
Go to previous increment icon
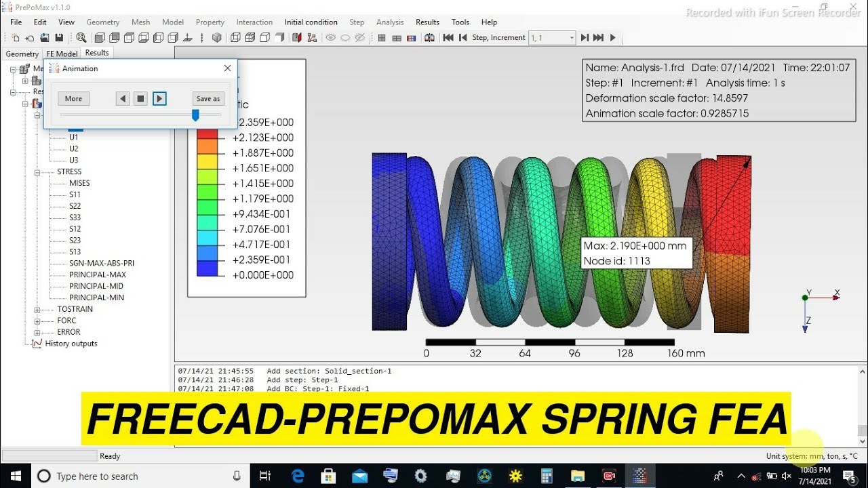point(462,38)
